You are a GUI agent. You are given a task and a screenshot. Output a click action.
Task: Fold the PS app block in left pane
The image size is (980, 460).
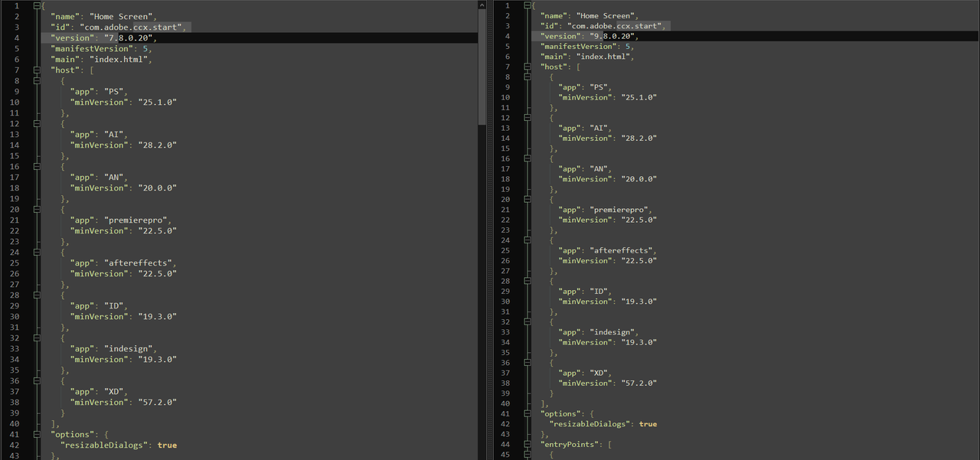(x=36, y=81)
